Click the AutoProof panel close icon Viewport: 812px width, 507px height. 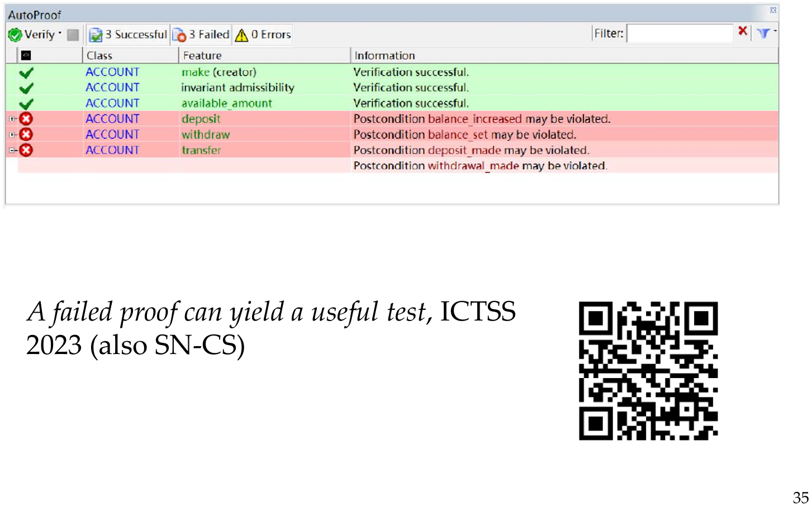point(773,10)
